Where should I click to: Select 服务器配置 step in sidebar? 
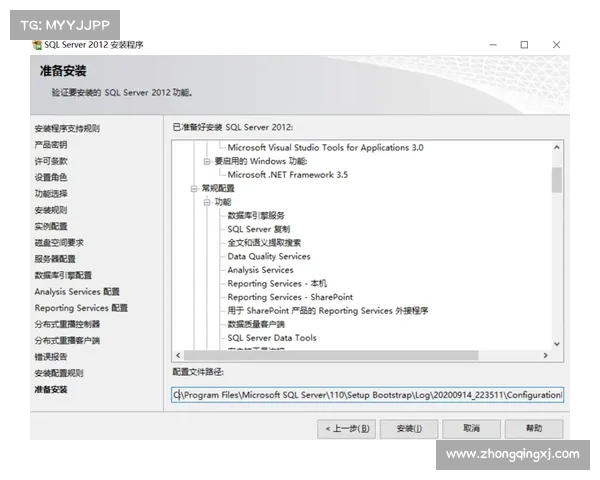[55, 259]
